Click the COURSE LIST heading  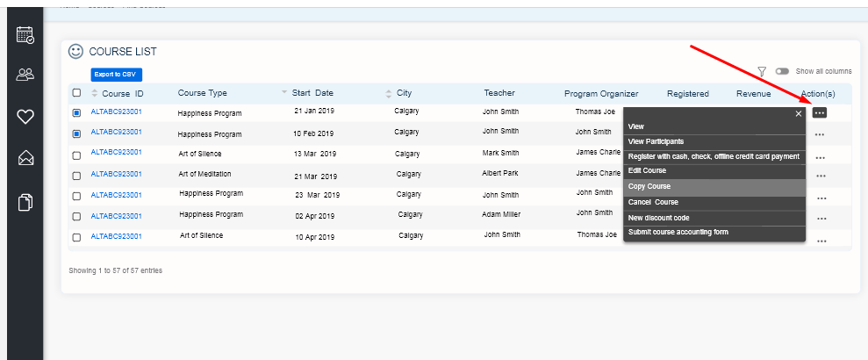coord(123,52)
